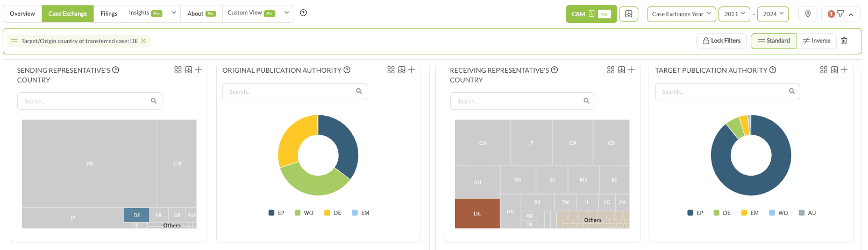Image resolution: width=868 pixels, height=250 pixels.
Task: Download the Sending Representative's Country chart
Action: pyautogui.click(x=189, y=70)
